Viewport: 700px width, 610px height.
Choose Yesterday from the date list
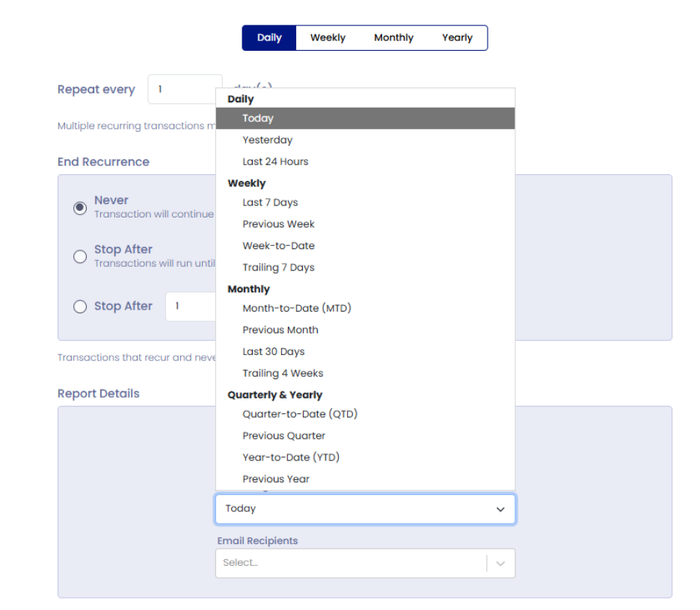(267, 140)
